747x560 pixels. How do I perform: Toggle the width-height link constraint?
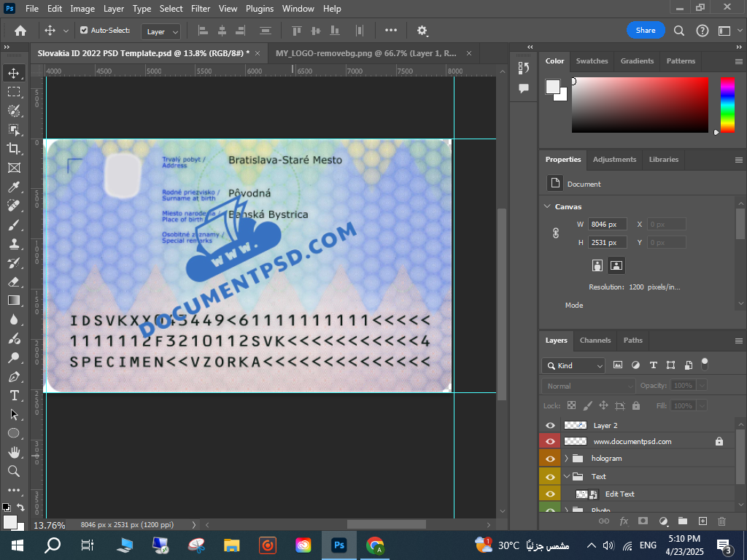pyautogui.click(x=555, y=233)
